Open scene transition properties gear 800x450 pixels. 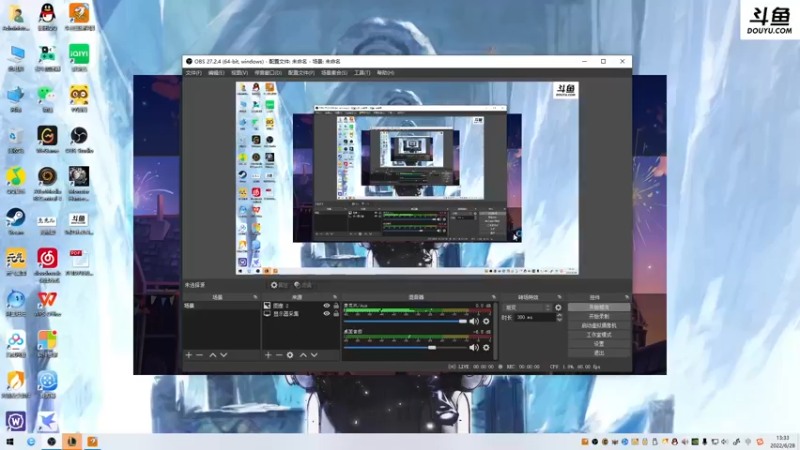(558, 308)
